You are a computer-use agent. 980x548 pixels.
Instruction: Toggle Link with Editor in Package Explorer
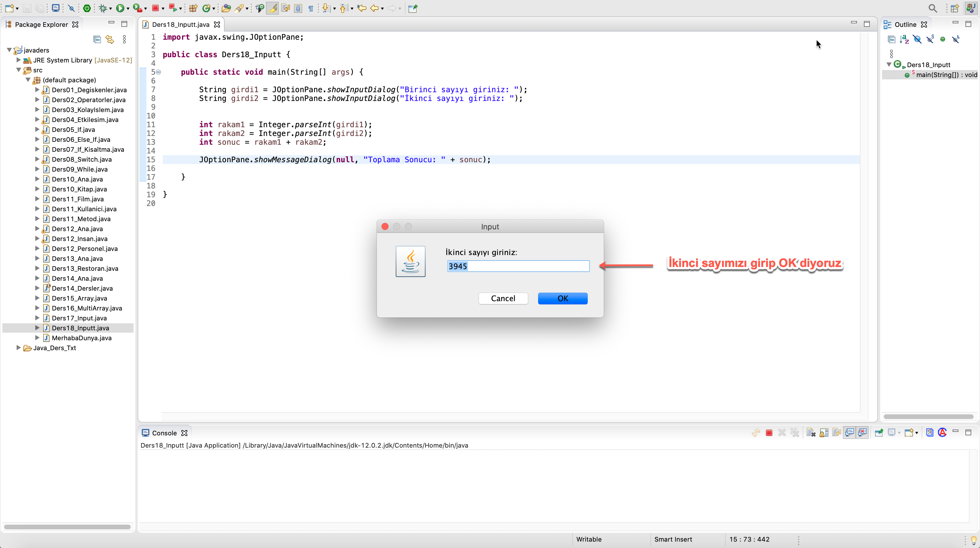110,39
